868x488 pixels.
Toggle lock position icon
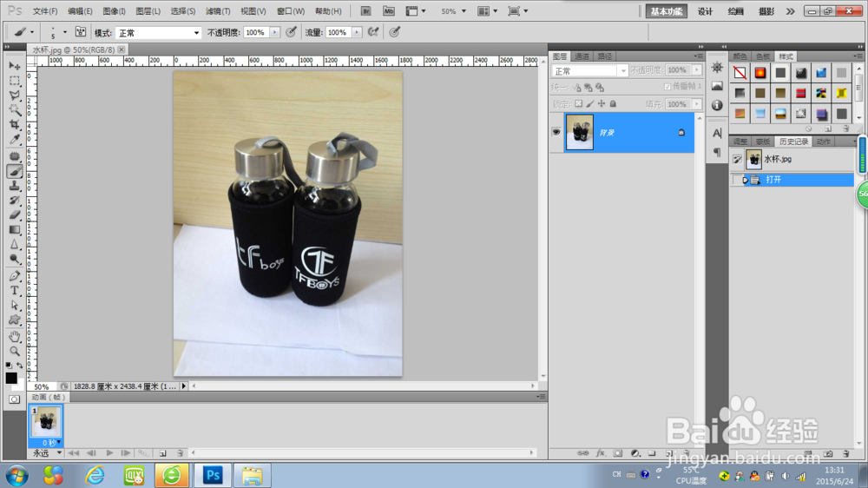click(x=602, y=103)
